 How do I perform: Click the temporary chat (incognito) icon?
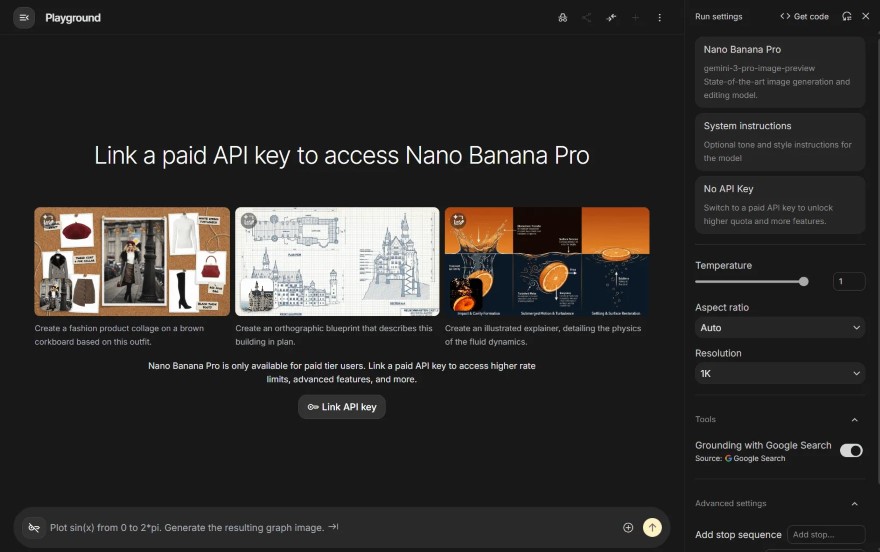(563, 18)
